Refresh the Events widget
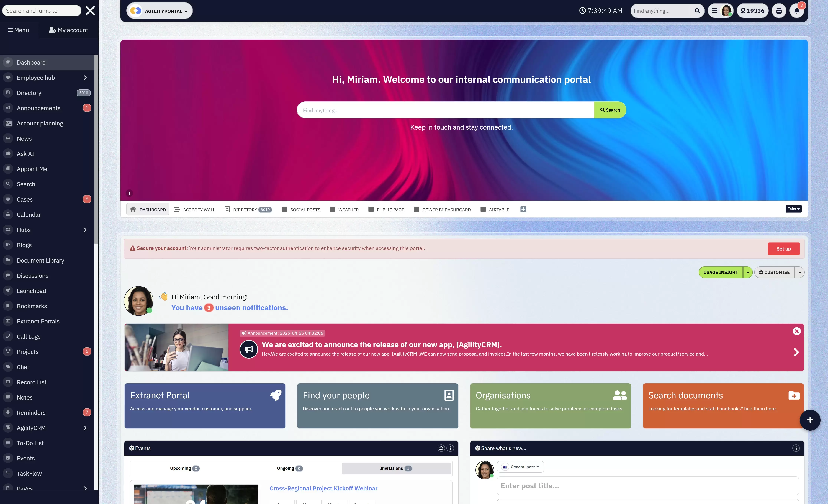 pyautogui.click(x=441, y=448)
